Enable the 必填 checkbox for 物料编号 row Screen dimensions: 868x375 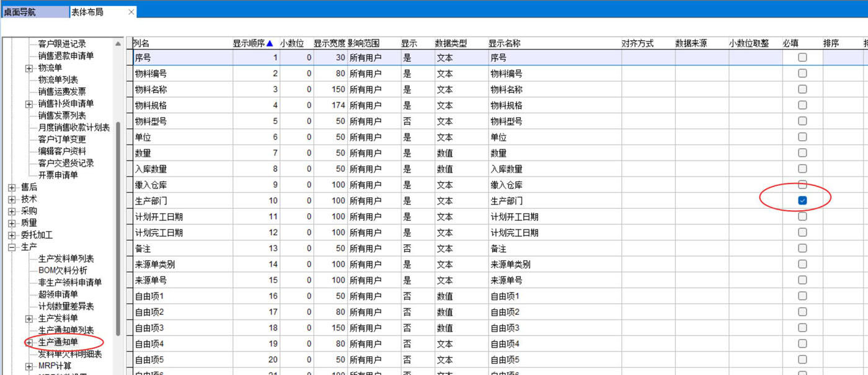coord(802,73)
